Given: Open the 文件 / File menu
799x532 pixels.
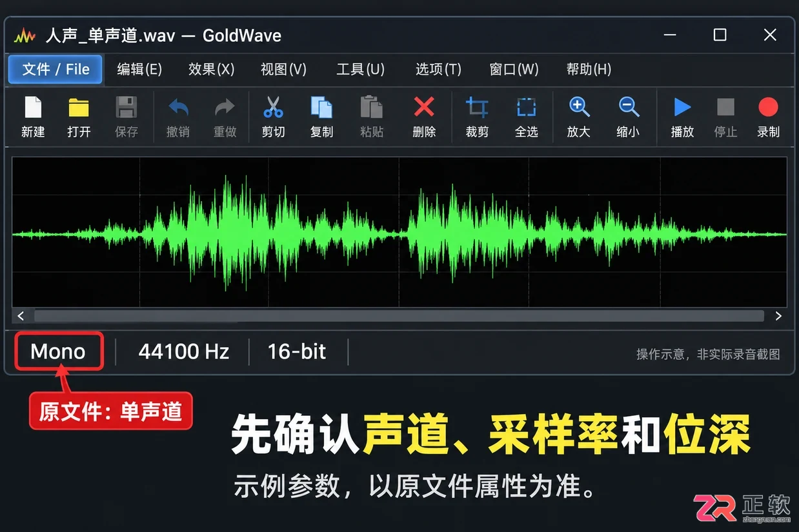Looking at the screenshot, I should tap(56, 69).
